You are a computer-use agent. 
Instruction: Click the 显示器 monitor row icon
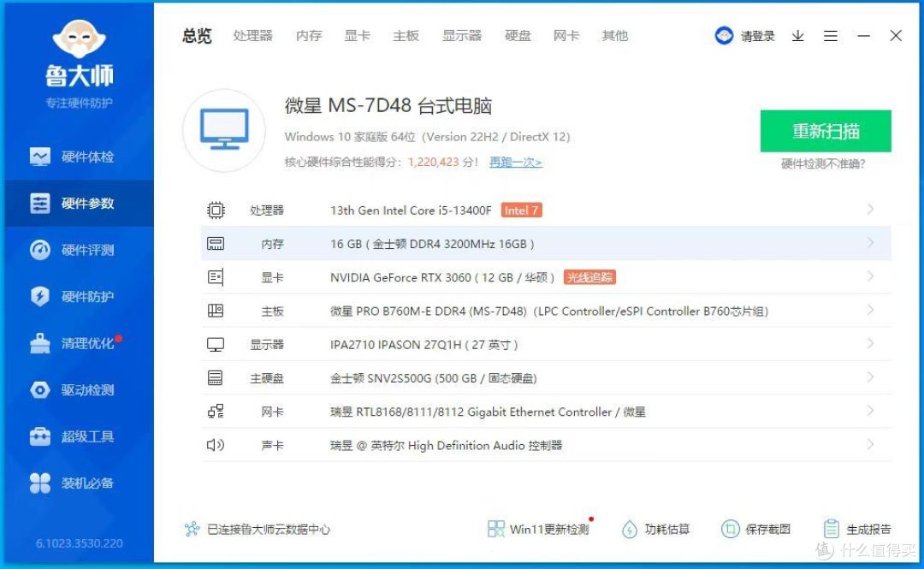(216, 344)
